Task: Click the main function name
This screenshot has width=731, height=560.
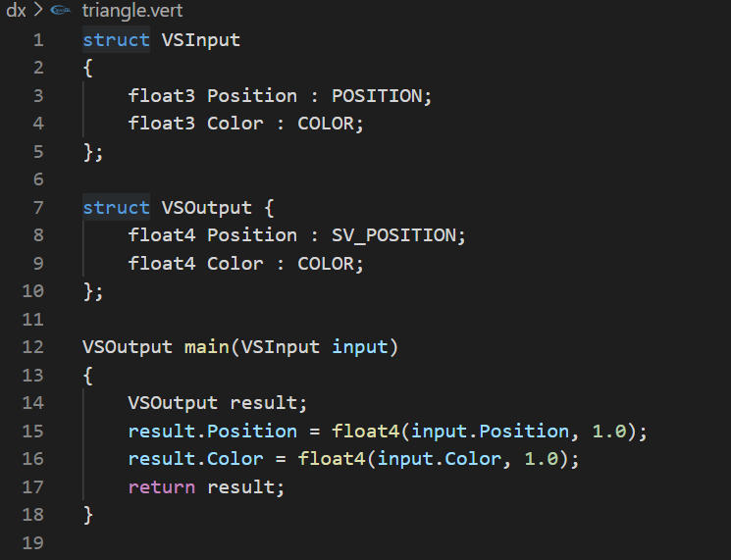Action: tap(206, 346)
